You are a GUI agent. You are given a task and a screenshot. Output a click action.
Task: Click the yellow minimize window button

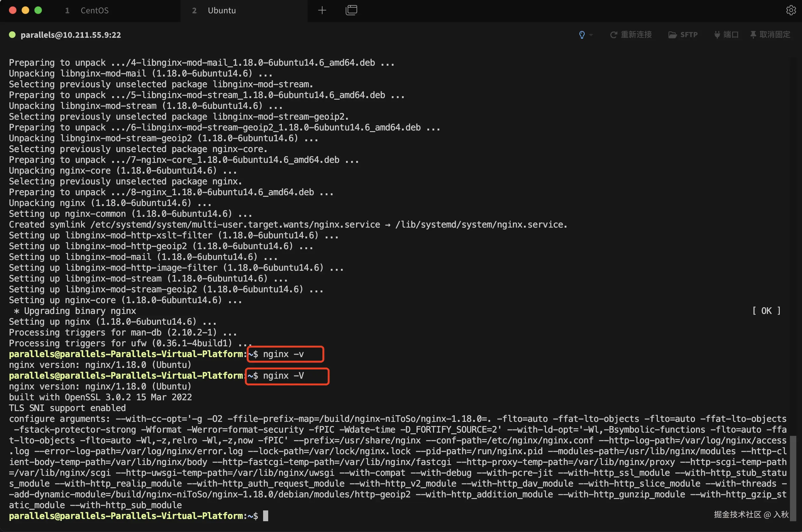pos(25,10)
